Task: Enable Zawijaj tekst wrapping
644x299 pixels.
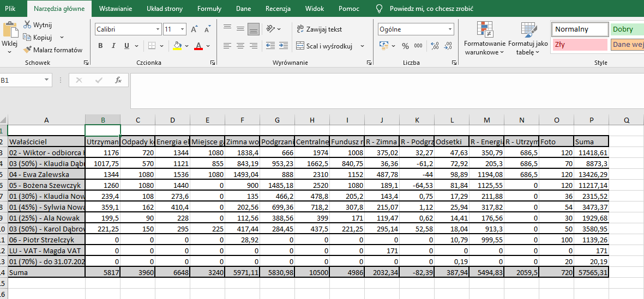Action: tap(319, 29)
